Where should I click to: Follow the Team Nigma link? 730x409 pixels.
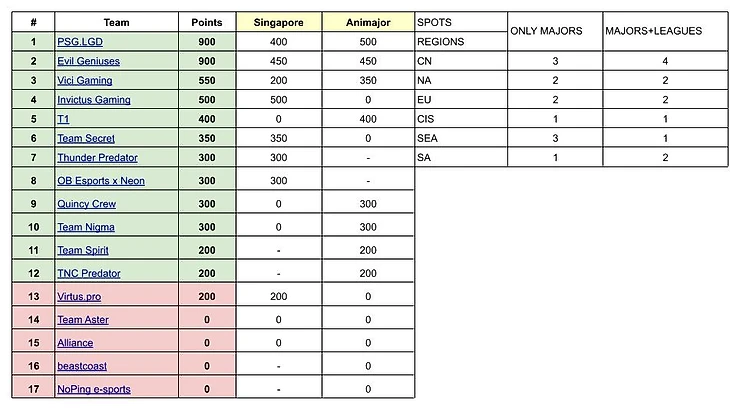tap(85, 227)
